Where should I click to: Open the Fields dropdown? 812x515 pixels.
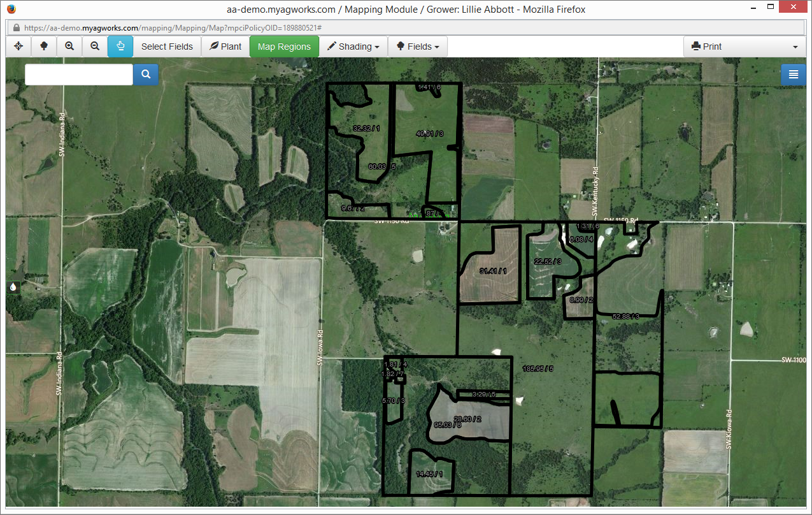(418, 47)
